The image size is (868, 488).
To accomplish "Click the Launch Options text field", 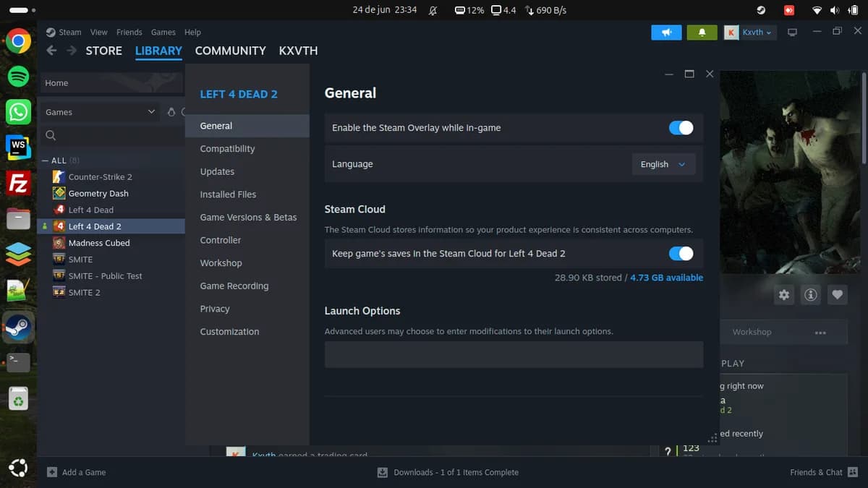I will click(514, 354).
